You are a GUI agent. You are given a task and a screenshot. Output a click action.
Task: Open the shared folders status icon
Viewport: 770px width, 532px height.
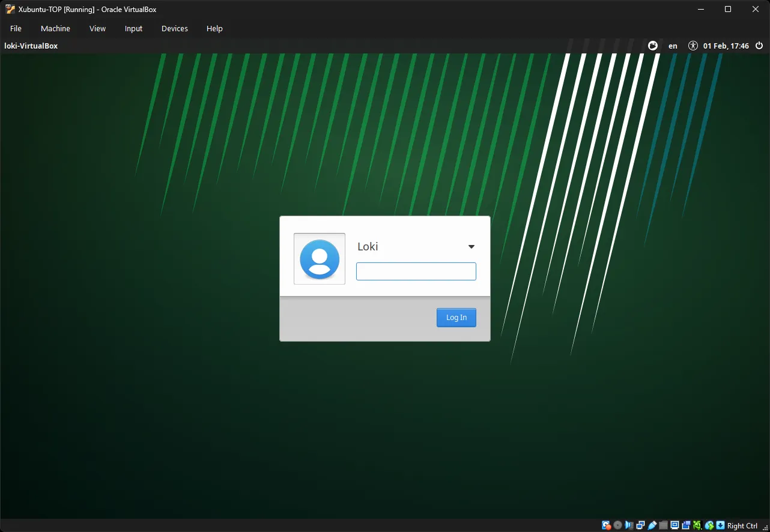pyautogui.click(x=662, y=525)
